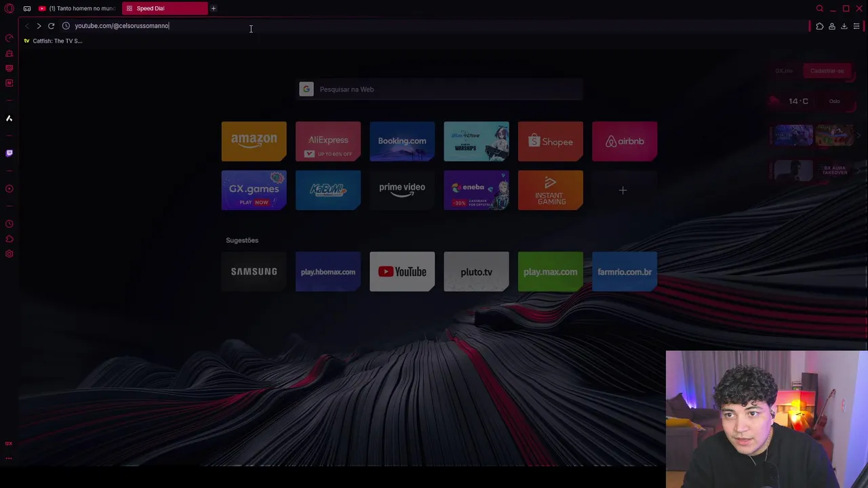This screenshot has width=868, height=488.
Task: Open farmrio.com.br suggestion tile
Action: tap(625, 272)
